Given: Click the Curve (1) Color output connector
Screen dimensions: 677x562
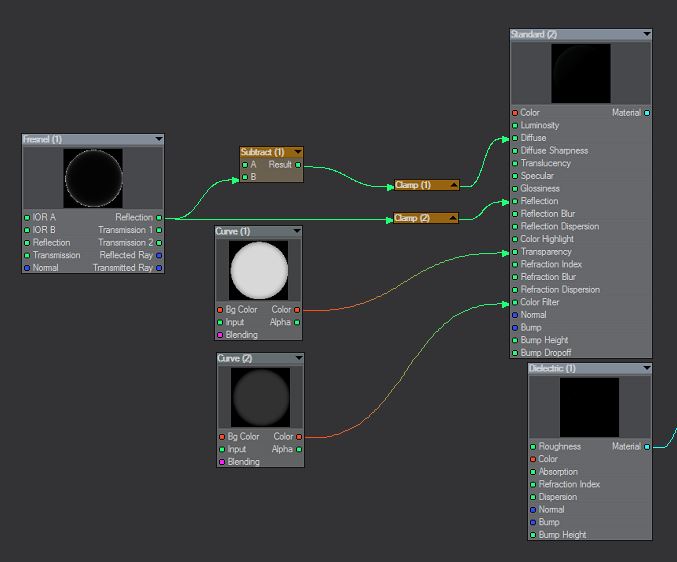Looking at the screenshot, I should click(x=297, y=310).
